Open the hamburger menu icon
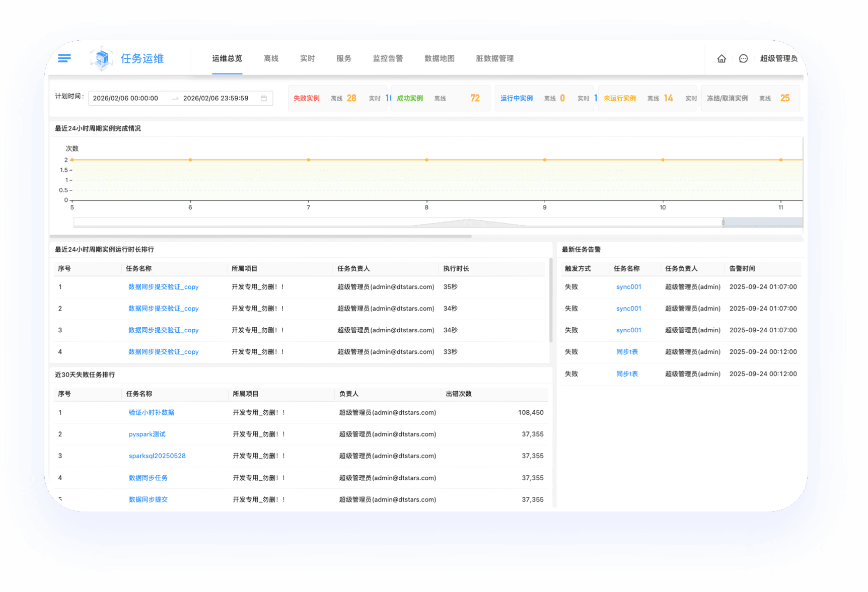This screenshot has height=592, width=868. 64,58
